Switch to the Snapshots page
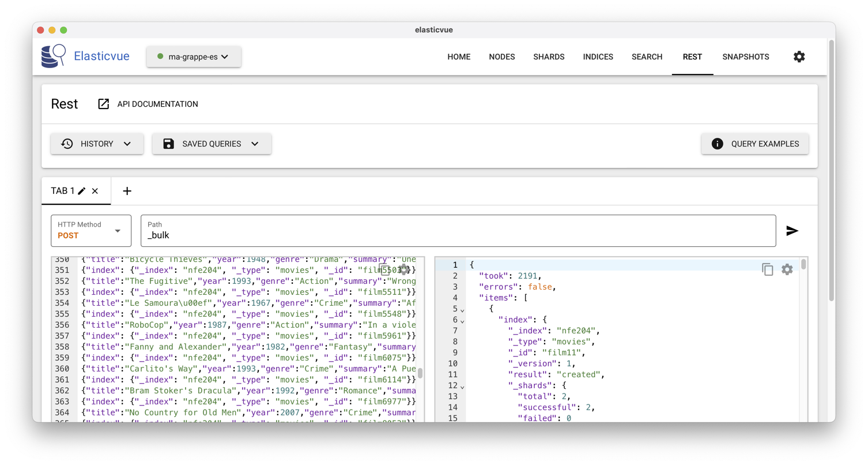The image size is (868, 465). click(746, 57)
